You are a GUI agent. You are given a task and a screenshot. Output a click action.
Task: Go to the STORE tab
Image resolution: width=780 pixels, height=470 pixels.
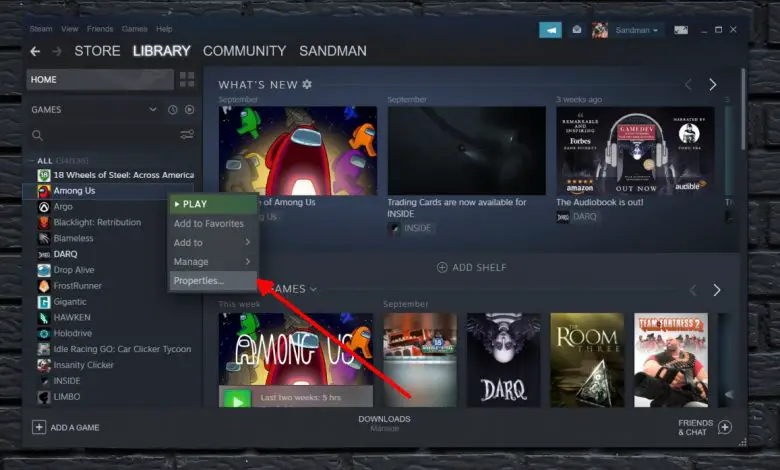(x=98, y=51)
